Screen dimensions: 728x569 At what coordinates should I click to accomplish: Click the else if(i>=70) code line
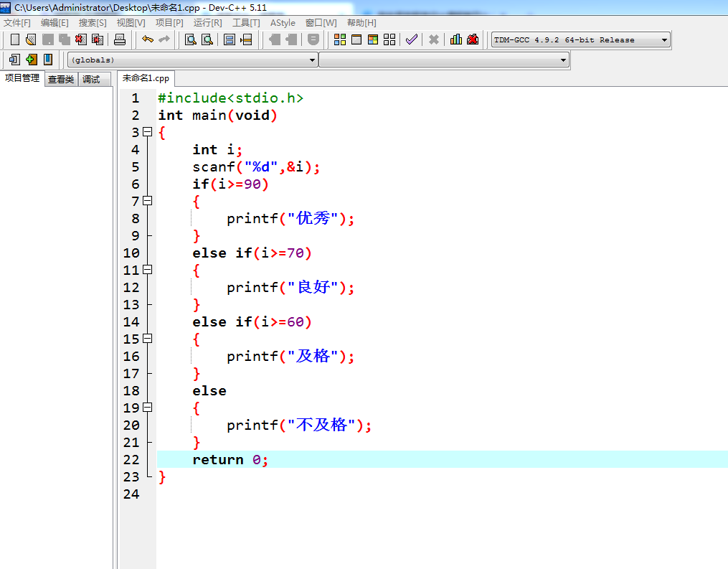(252, 253)
